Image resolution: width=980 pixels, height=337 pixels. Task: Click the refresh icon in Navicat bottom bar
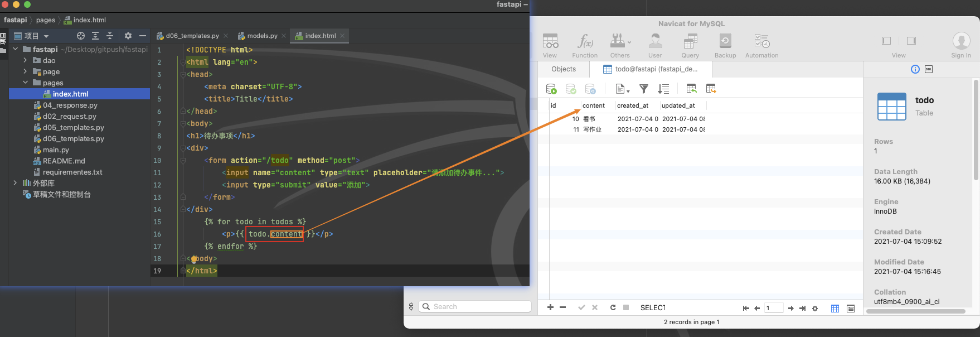pyautogui.click(x=613, y=307)
